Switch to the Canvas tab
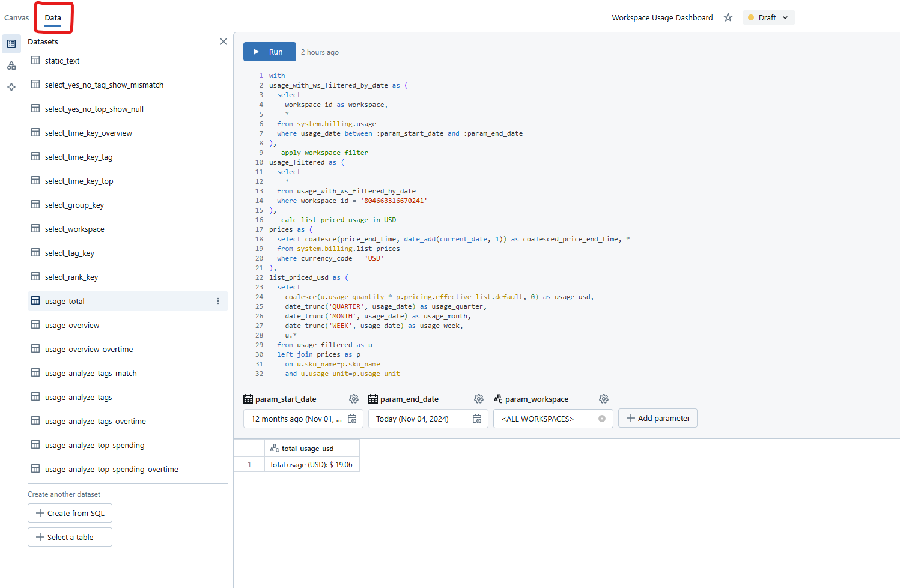This screenshot has height=588, width=900. tap(16, 17)
